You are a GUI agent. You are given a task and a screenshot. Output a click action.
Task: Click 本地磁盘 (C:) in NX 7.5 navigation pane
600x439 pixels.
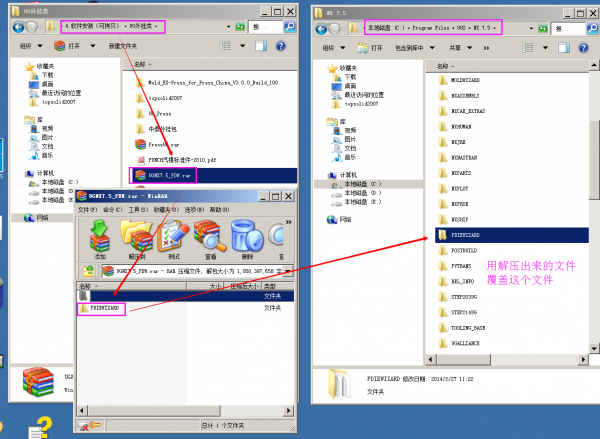click(x=362, y=184)
